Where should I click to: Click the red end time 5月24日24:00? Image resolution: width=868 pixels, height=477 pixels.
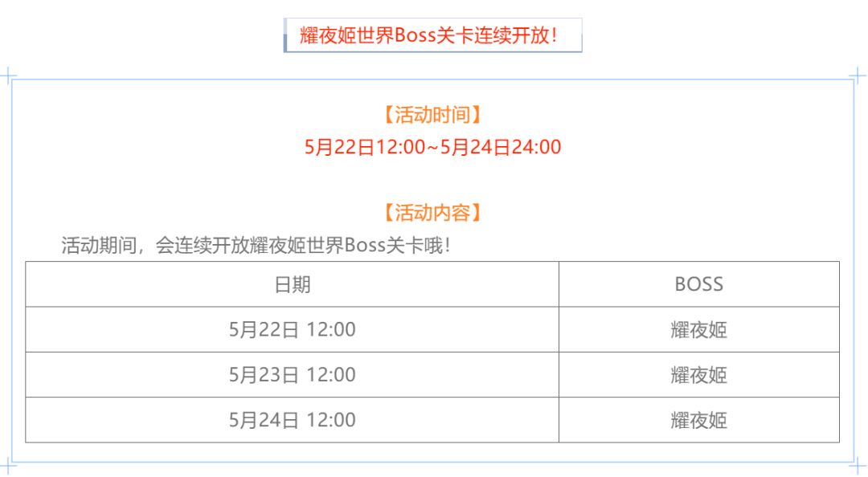point(500,147)
